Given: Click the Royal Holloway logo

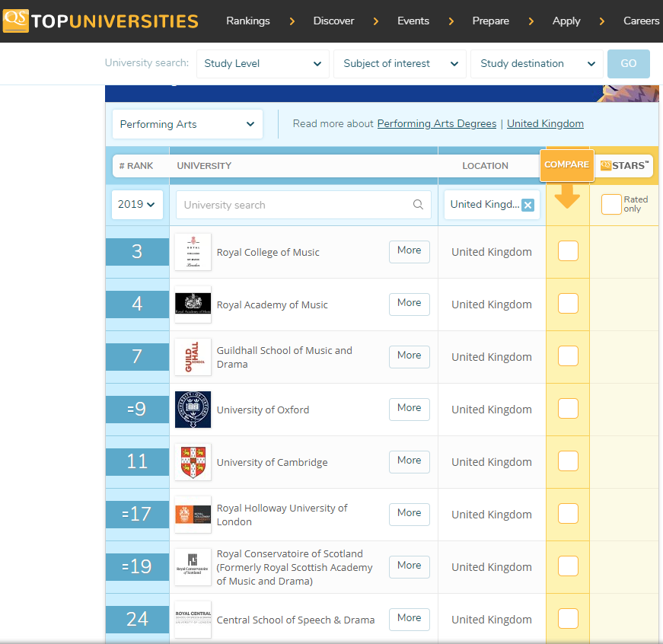Looking at the screenshot, I should [193, 514].
